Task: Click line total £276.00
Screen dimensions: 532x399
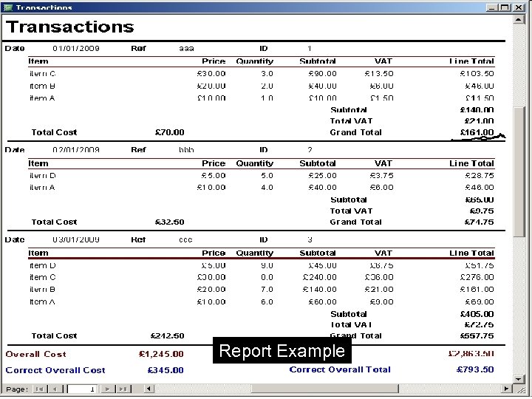Action: [477, 278]
